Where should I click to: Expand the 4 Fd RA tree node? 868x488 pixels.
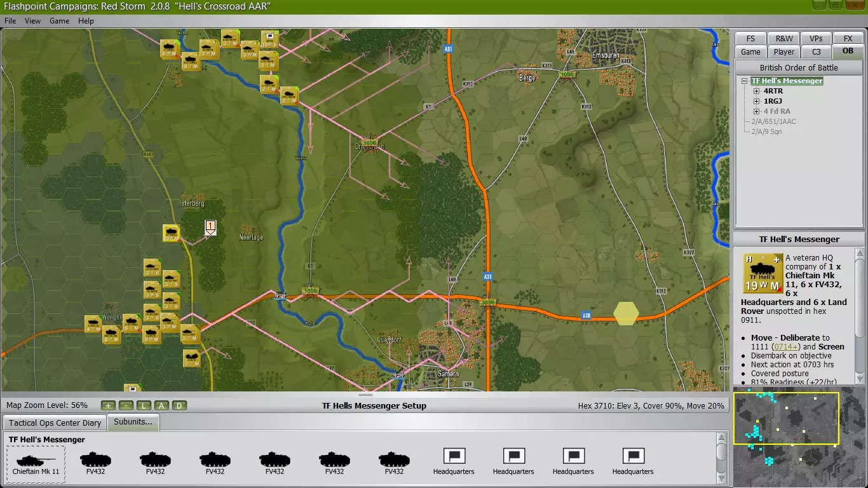coord(756,112)
